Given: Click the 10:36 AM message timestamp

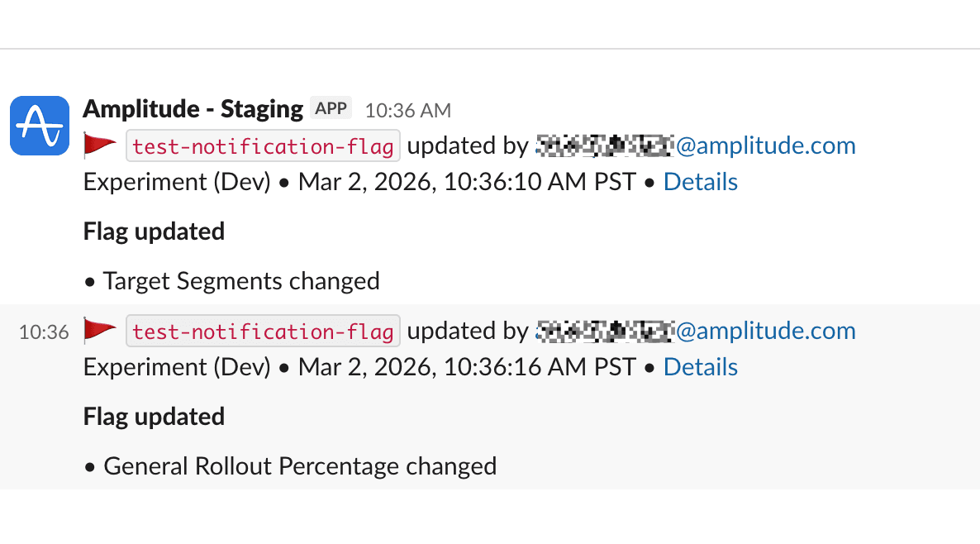Looking at the screenshot, I should pos(408,110).
